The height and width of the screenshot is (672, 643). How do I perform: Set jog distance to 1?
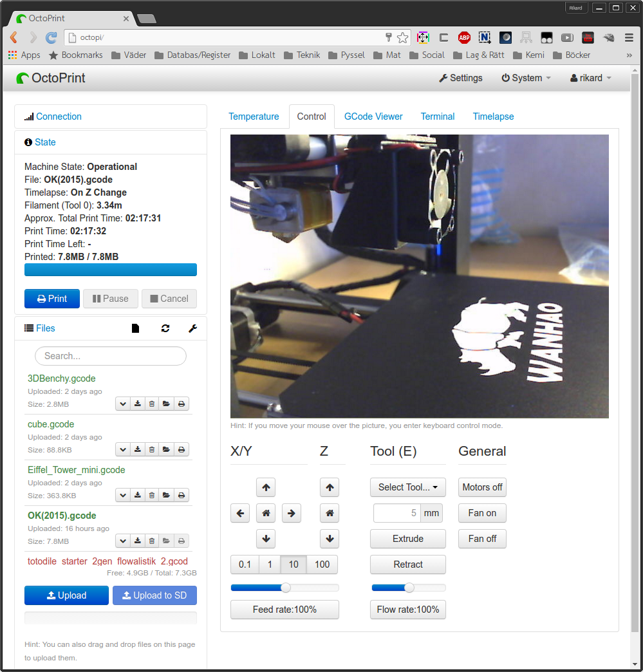pos(270,565)
